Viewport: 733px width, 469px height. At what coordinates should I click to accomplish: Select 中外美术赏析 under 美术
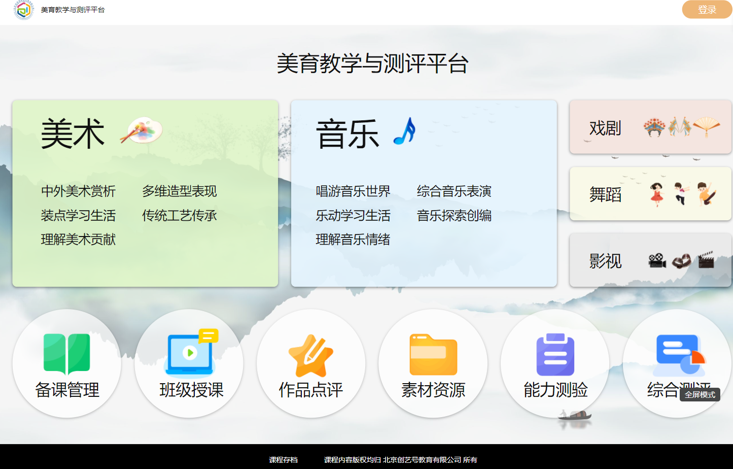78,191
